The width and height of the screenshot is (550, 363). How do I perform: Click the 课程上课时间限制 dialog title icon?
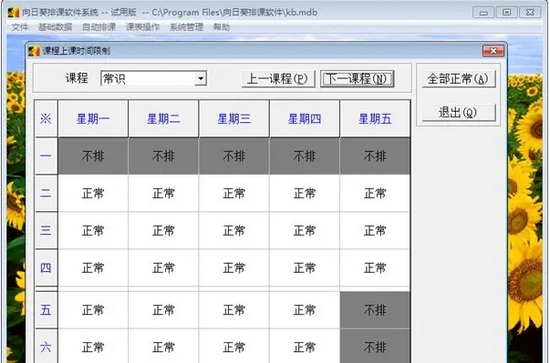coord(34,51)
